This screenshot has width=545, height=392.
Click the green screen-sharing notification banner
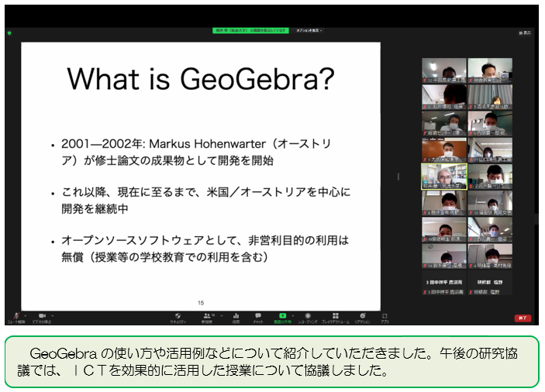tap(250, 30)
